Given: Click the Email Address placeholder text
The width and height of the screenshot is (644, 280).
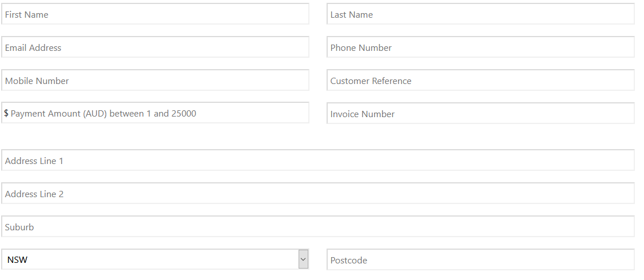Looking at the screenshot, I should coord(33,48).
